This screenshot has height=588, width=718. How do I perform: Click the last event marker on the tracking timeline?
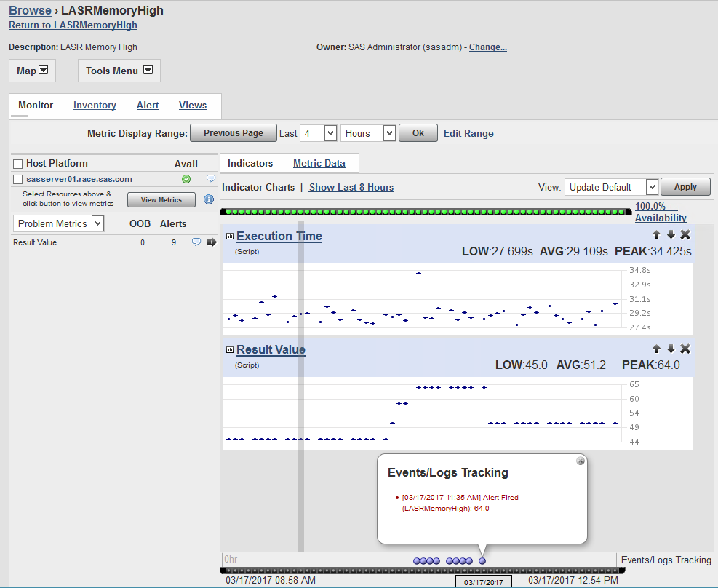[482, 561]
